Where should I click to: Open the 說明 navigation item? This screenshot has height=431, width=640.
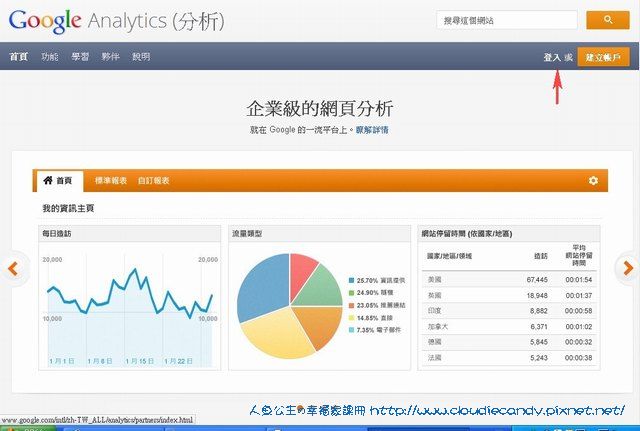[x=141, y=56]
